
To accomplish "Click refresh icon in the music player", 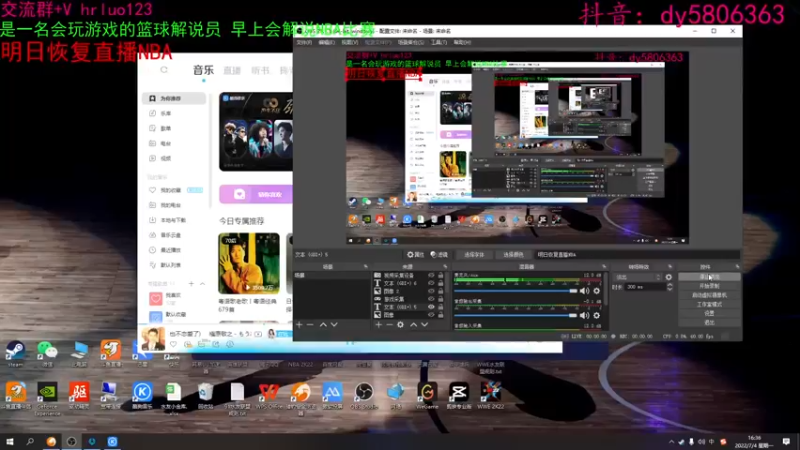I will pyautogui.click(x=164, y=70).
